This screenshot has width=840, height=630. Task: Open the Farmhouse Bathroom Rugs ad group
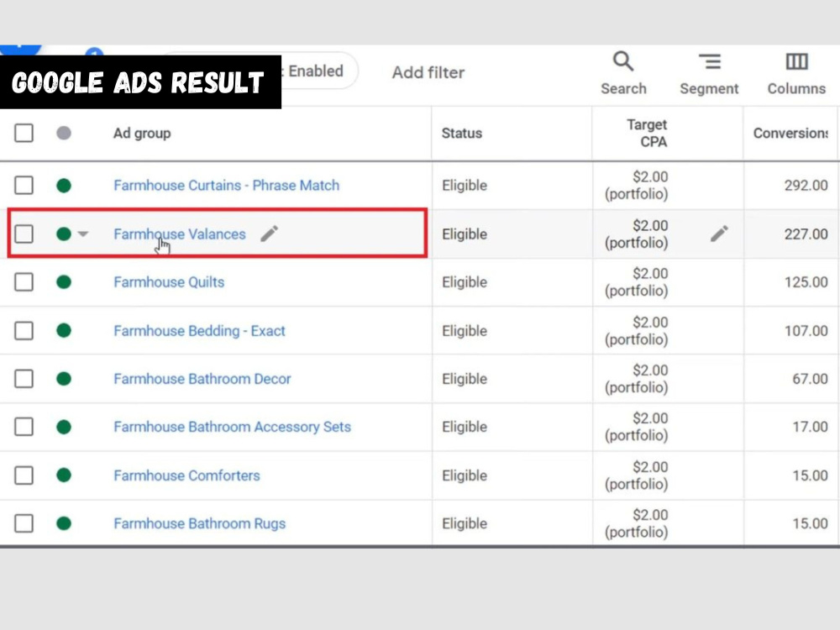[x=199, y=523]
